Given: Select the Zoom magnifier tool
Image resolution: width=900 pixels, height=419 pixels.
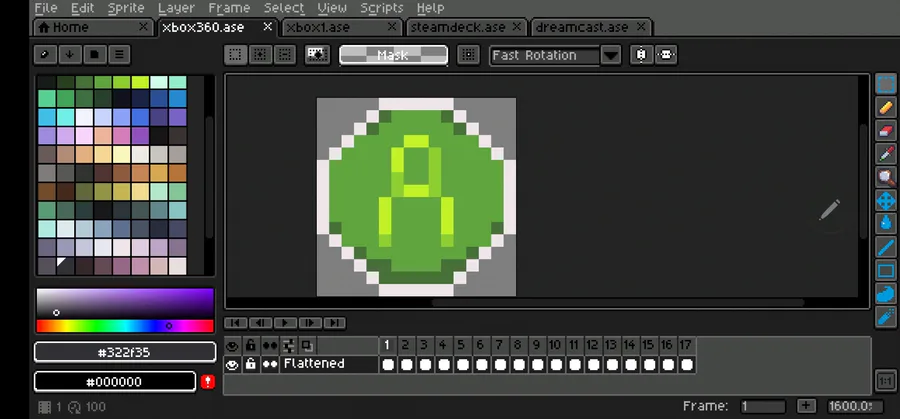Looking at the screenshot, I should [x=886, y=177].
